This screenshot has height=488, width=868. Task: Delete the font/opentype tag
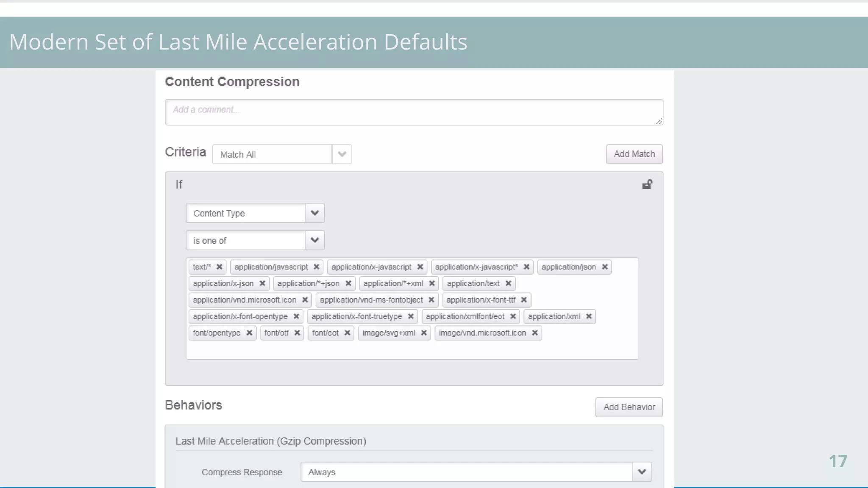[249, 333]
